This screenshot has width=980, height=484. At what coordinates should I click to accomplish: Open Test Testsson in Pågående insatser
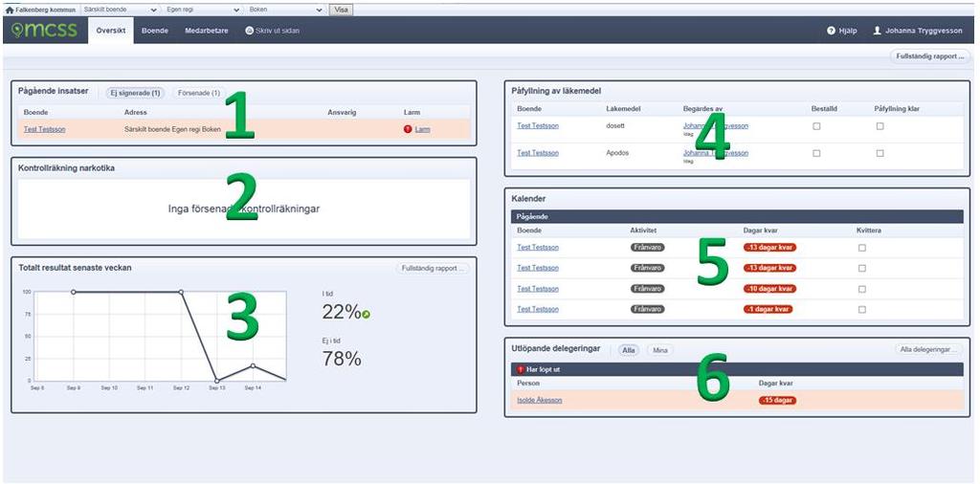coord(44,129)
